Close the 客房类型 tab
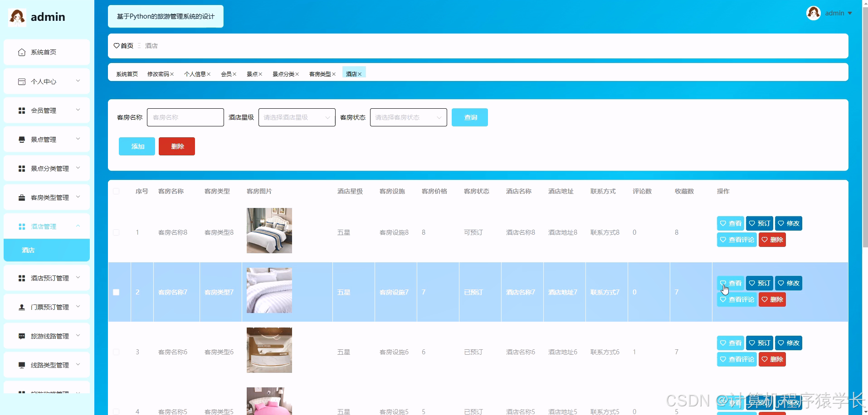The width and height of the screenshot is (868, 415). (334, 74)
